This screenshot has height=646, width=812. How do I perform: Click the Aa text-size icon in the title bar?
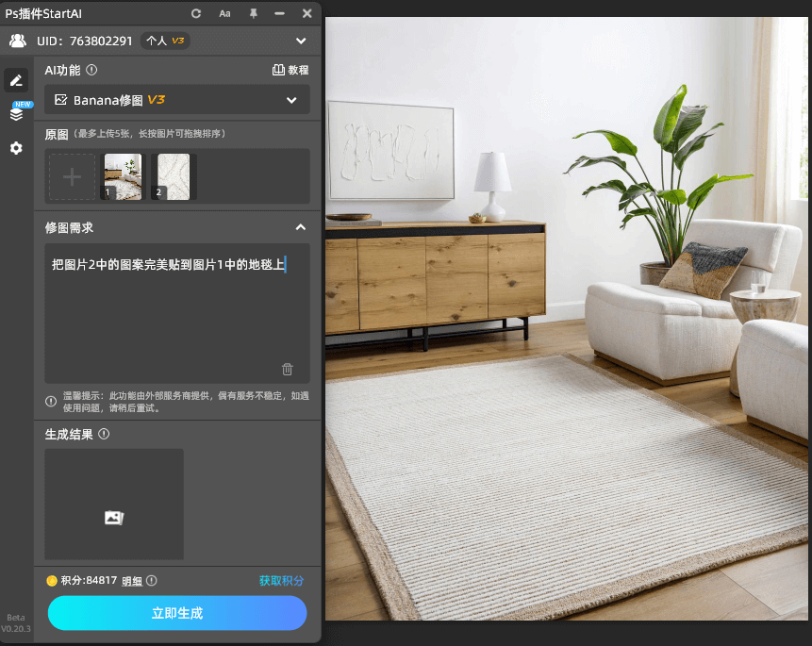(x=224, y=13)
